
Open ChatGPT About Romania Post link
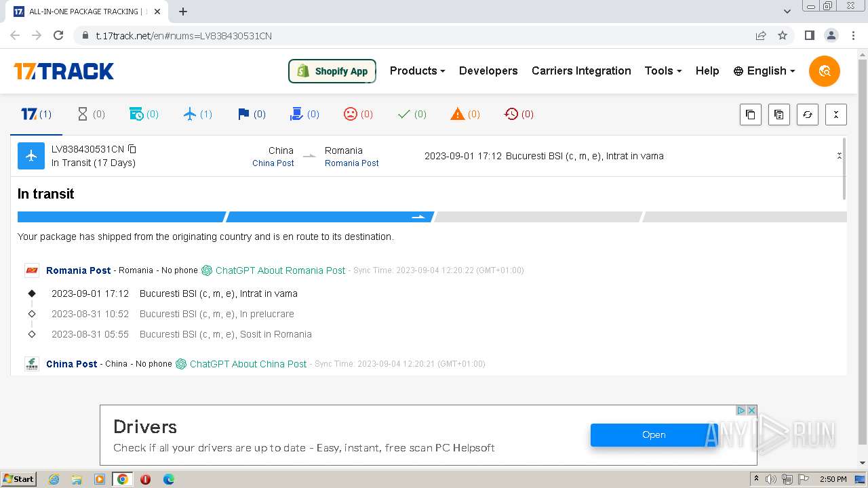(273, 270)
